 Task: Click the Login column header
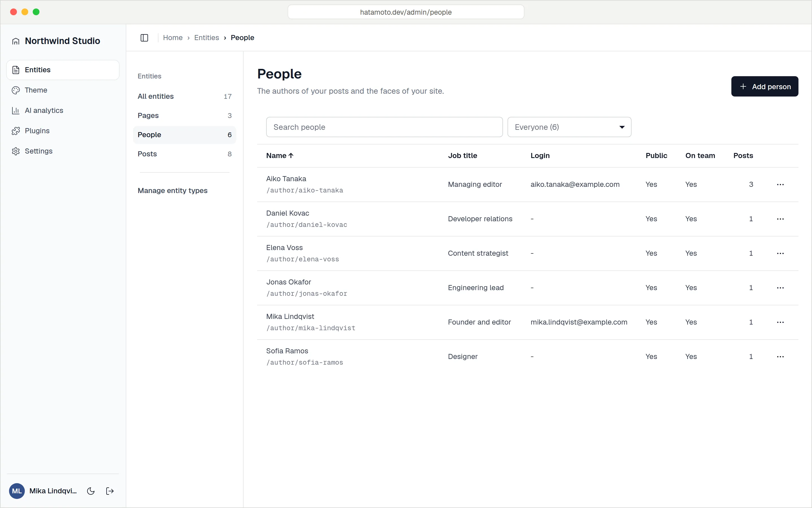pos(540,156)
